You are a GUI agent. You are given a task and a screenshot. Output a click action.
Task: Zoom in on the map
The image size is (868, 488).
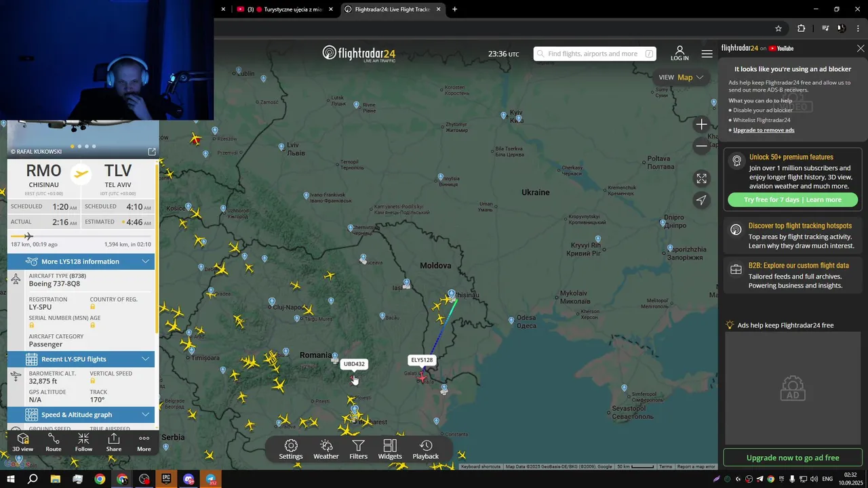(x=701, y=125)
